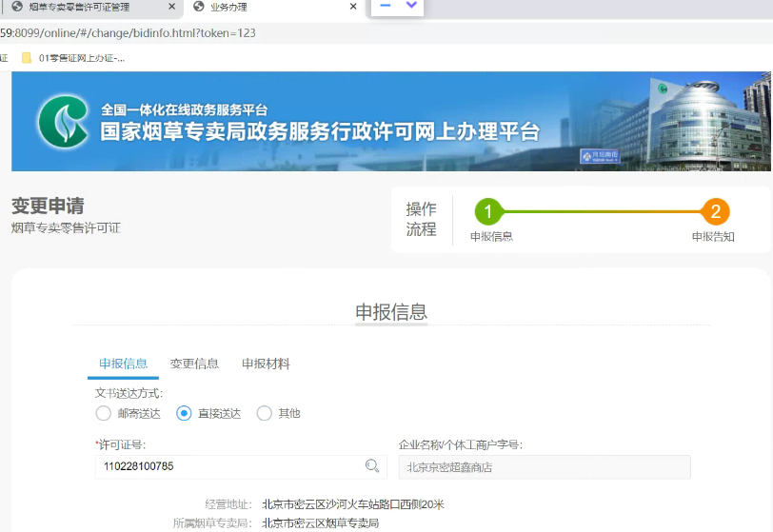773x532 pixels.
Task: Click the minimize dash in floating widget
Action: 386,6
